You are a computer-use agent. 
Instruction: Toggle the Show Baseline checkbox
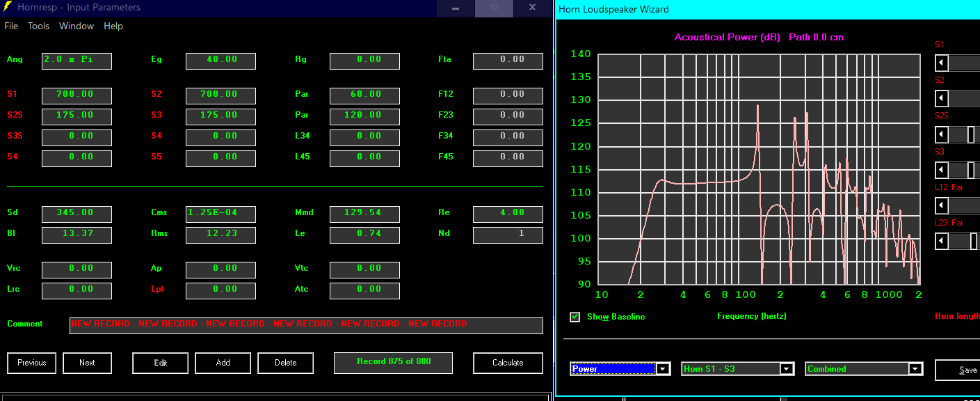pos(575,317)
